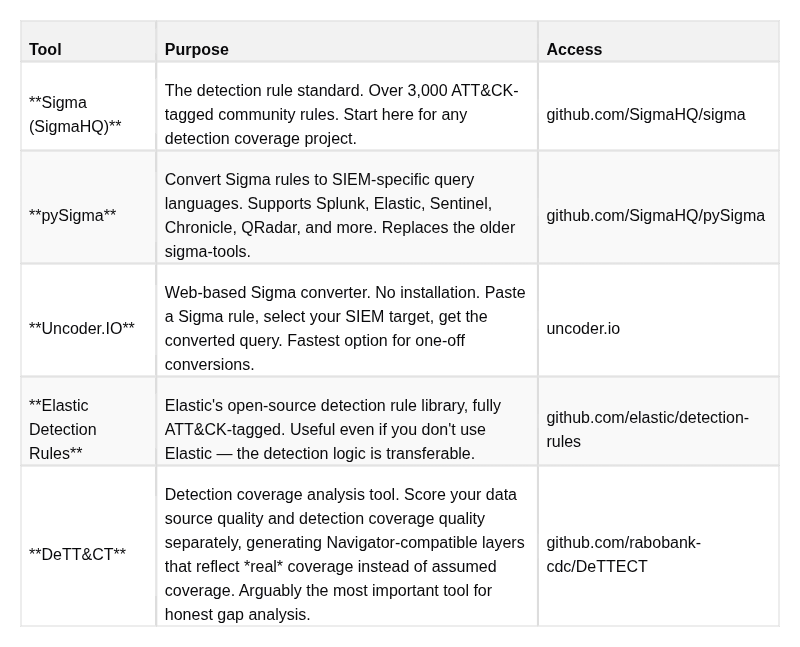
Task: Click the Detection coverage analysis description
Action: (x=344, y=554)
